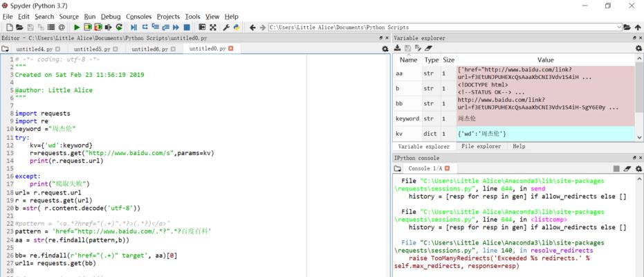644x277 pixels.
Task: Switch to the Help pane tab
Action: (x=519, y=146)
